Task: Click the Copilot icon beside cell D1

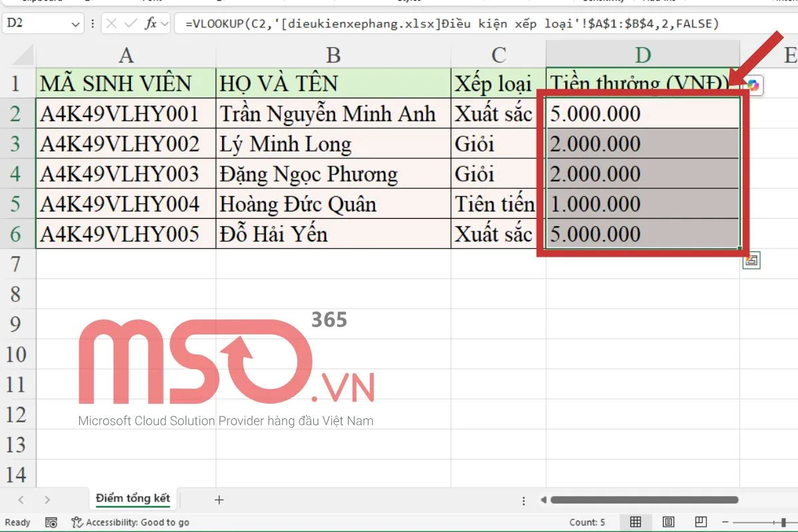Action: [753, 84]
